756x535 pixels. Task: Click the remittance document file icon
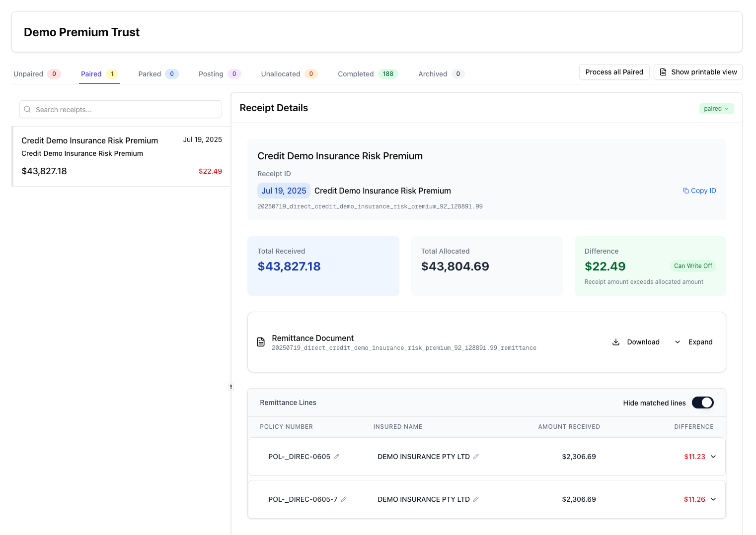[261, 342]
